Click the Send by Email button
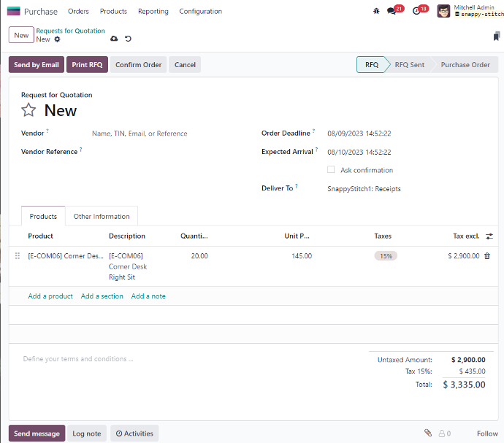 tap(37, 64)
